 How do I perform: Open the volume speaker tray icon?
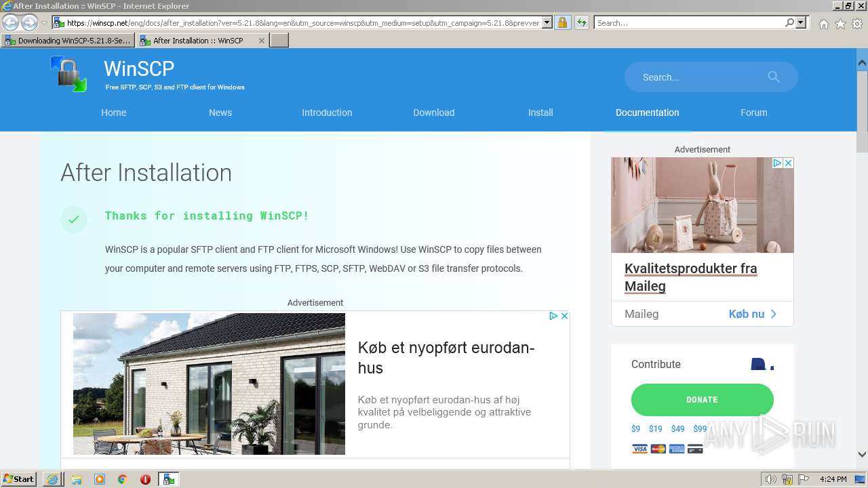click(771, 479)
